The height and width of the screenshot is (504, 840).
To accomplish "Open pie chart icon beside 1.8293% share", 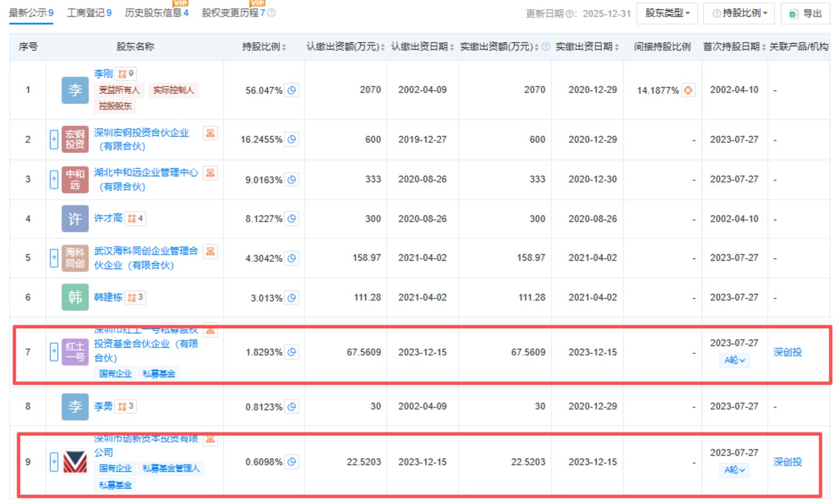I will pyautogui.click(x=292, y=352).
